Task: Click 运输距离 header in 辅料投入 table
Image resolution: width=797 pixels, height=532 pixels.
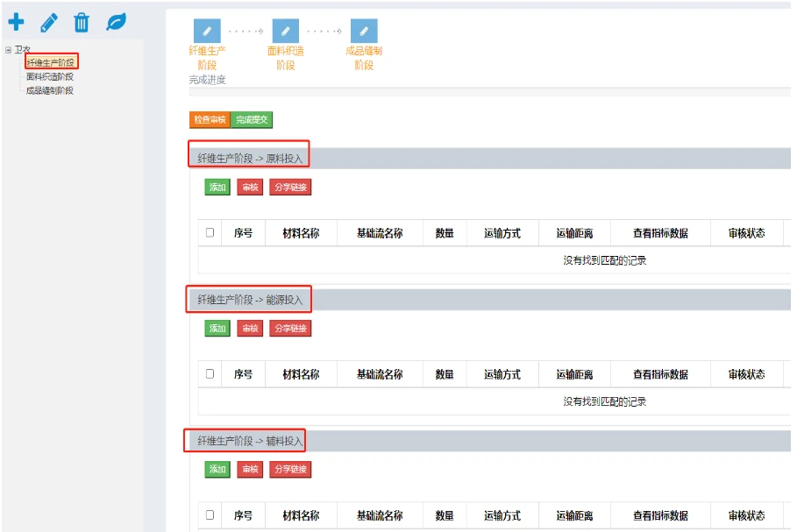Action: pos(574,515)
